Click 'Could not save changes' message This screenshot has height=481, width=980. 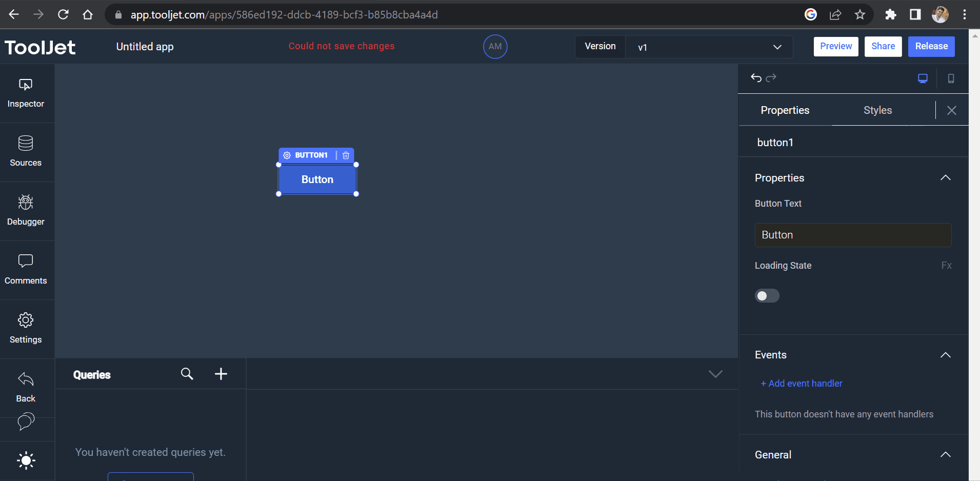(342, 46)
